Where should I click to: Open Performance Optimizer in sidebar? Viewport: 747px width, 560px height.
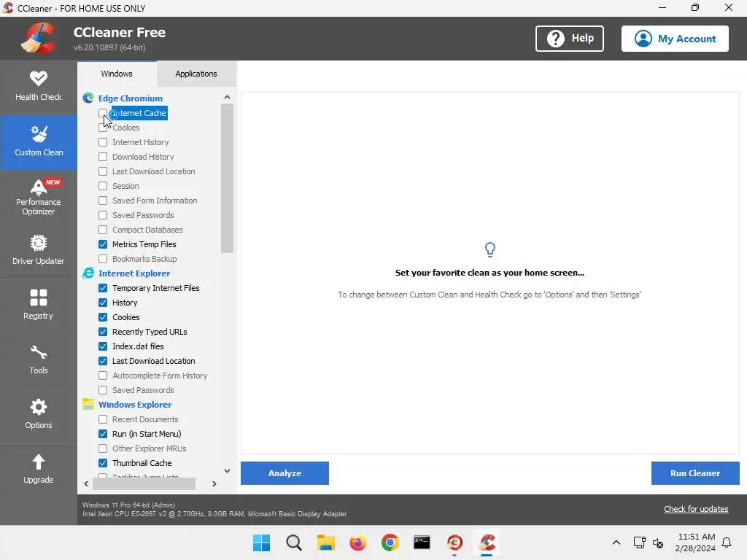click(x=38, y=197)
